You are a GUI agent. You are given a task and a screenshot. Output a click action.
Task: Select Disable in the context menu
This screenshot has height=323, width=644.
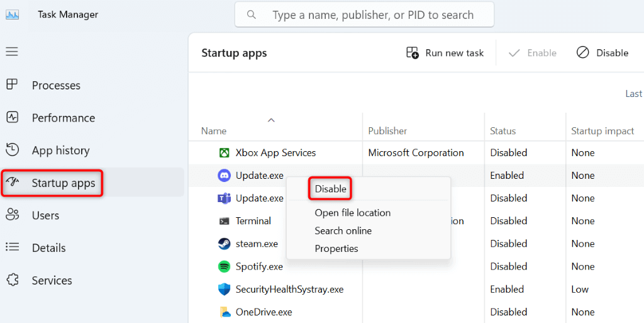pos(331,189)
